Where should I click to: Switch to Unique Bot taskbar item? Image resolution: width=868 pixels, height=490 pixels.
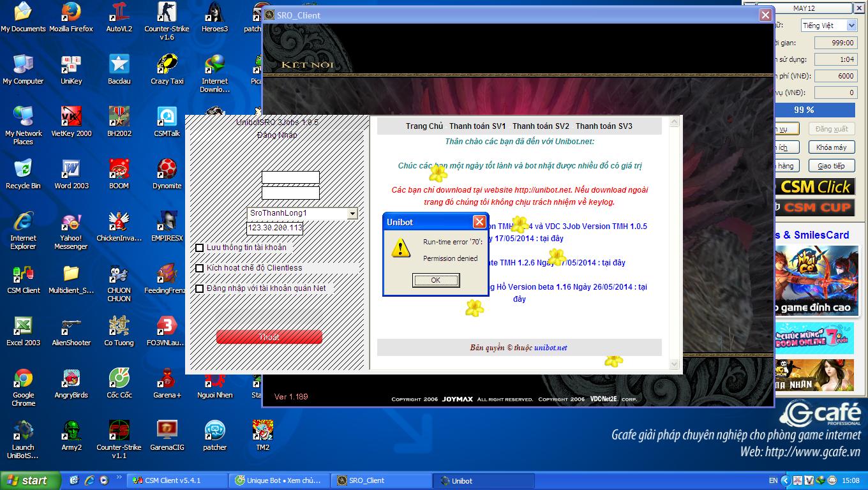(280, 480)
